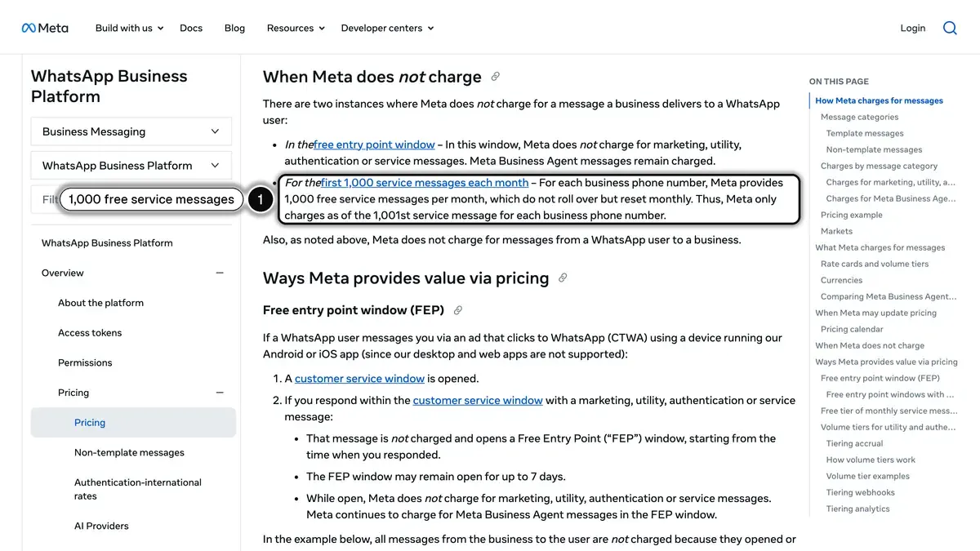Jump to How Meta charges for messages
This screenshot has width=980, height=551.
click(879, 100)
